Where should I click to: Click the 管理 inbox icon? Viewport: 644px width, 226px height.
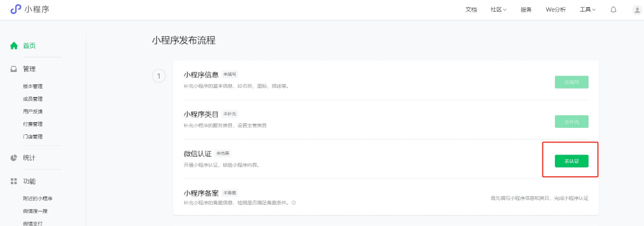[x=14, y=69]
